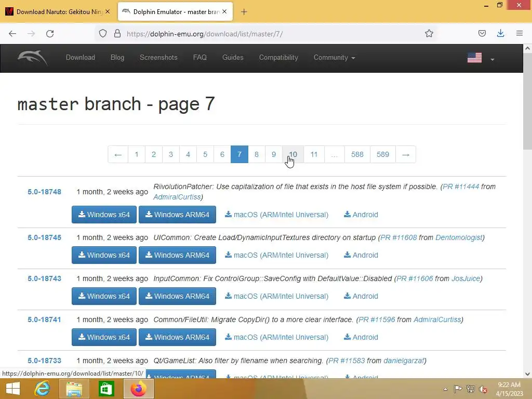Open the Pocket save icon
Image resolution: width=532 pixels, height=399 pixels.
tap(482, 33)
